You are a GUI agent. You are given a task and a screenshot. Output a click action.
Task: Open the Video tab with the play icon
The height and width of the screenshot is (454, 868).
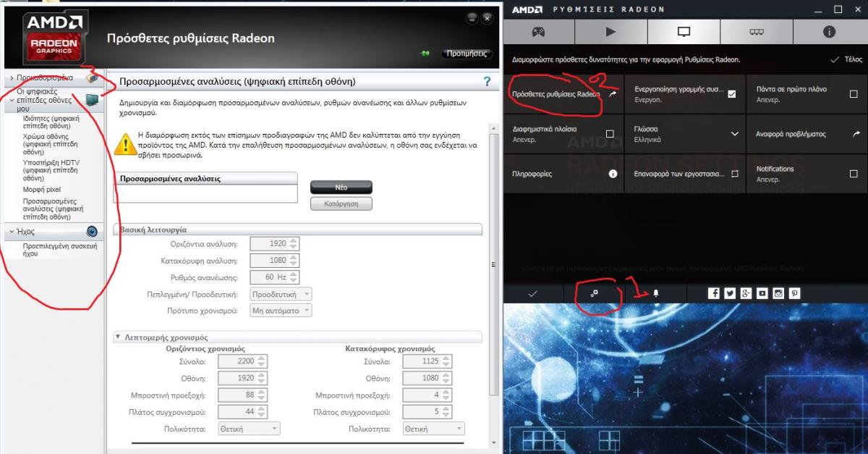[610, 32]
